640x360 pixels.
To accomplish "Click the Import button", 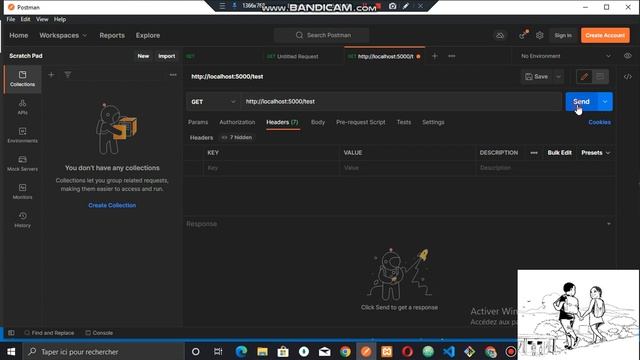I will [167, 56].
